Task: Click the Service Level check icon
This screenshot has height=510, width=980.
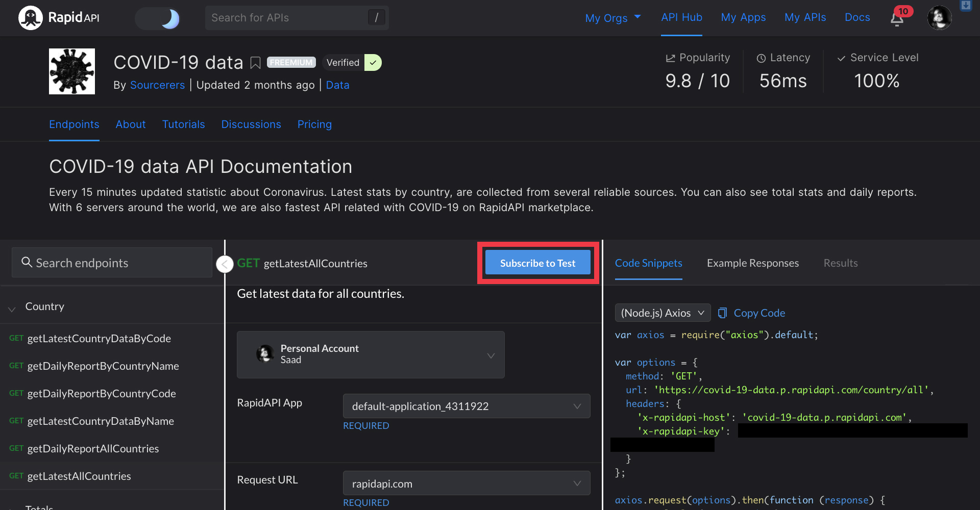Action: coord(841,58)
